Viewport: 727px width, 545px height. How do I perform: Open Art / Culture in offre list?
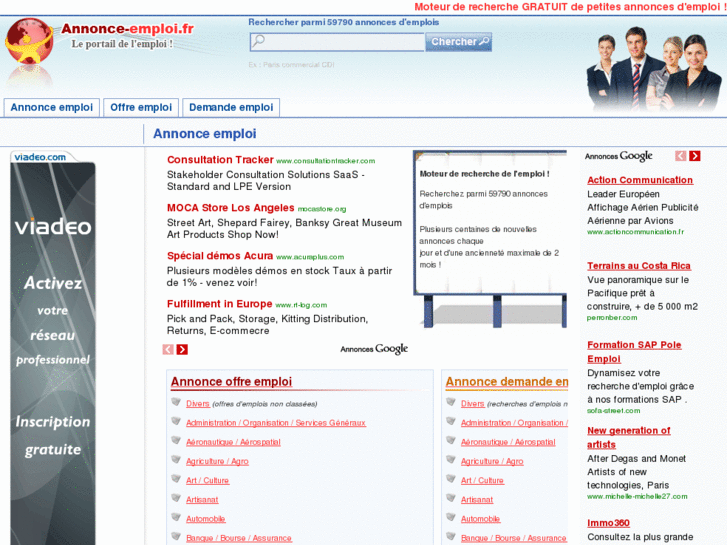(207, 481)
